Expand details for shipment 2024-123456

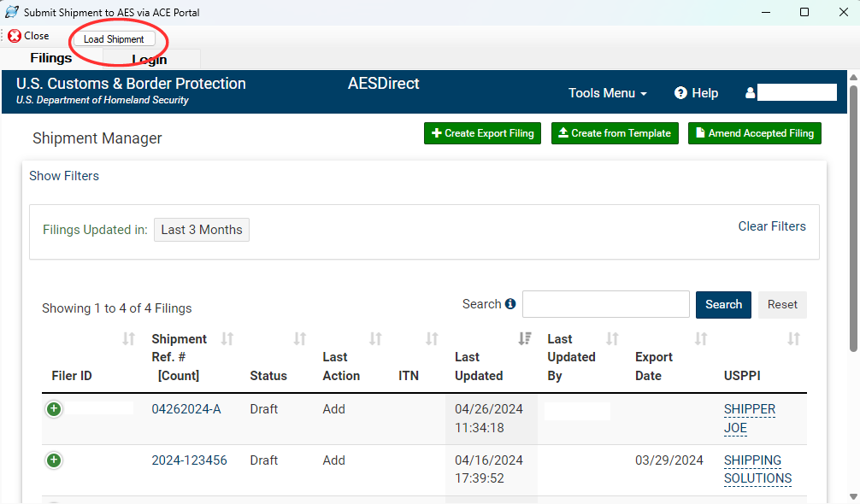point(54,460)
